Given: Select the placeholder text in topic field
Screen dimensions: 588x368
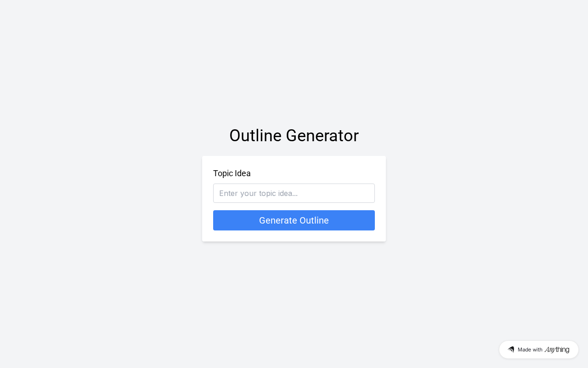Looking at the screenshot, I should (x=258, y=193).
